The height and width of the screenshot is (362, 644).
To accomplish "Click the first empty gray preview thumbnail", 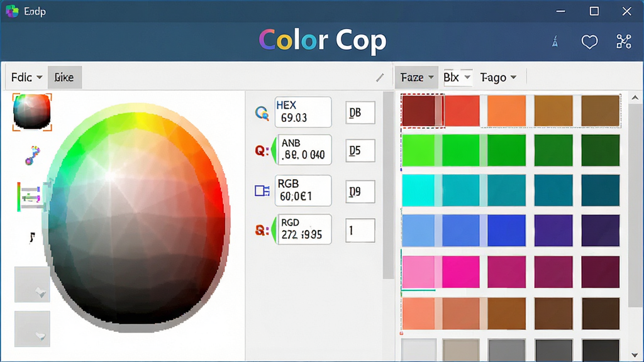I will pos(32,284).
